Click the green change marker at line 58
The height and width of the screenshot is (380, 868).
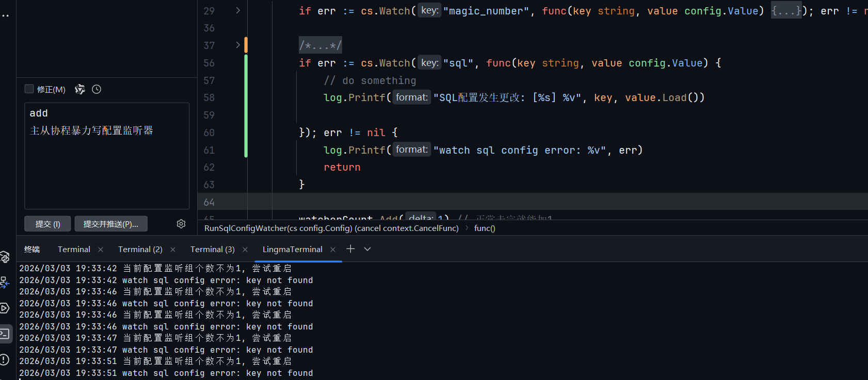246,98
